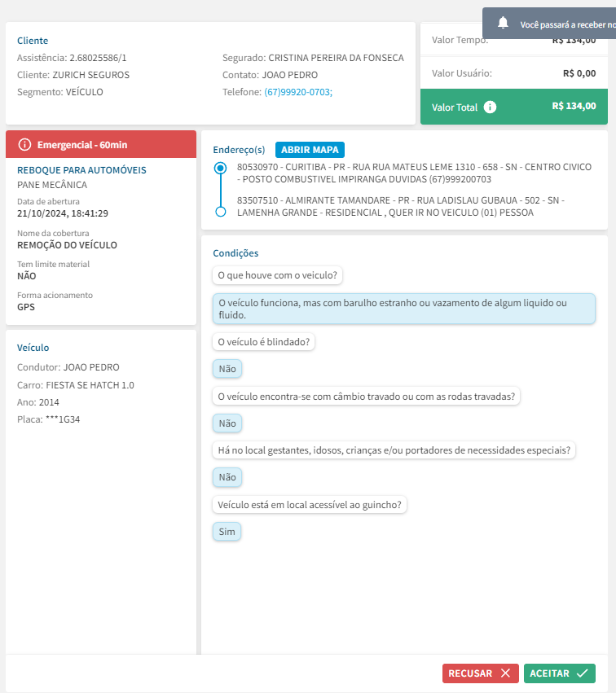The width and height of the screenshot is (616, 693).
Task: Click the question 'O que houve com o veiculo?'
Action: tap(277, 275)
